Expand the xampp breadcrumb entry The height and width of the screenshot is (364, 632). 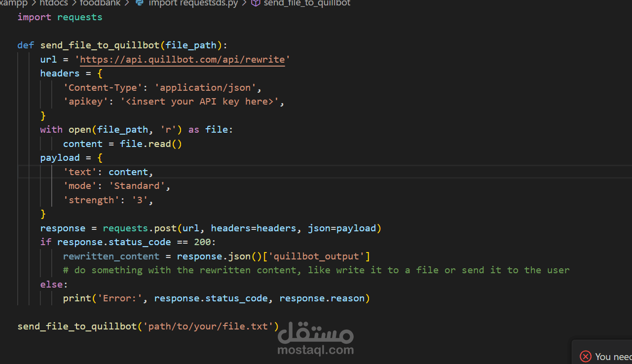pyautogui.click(x=14, y=3)
